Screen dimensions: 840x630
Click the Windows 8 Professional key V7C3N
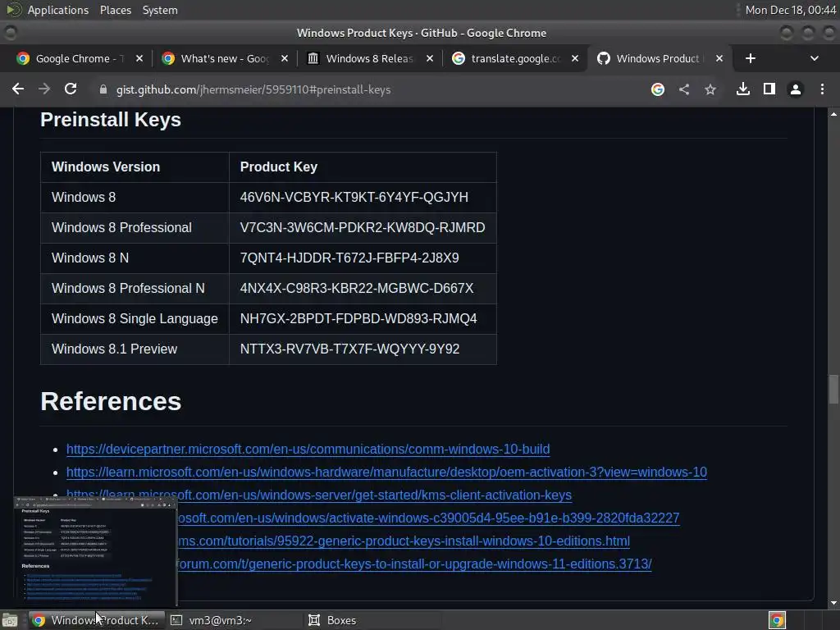pos(363,228)
